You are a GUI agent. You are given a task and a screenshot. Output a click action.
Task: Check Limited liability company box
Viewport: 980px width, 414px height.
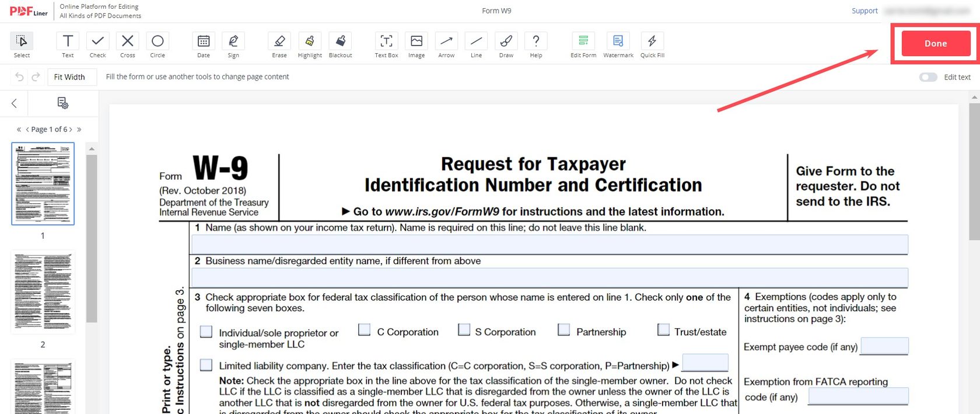coord(206,365)
